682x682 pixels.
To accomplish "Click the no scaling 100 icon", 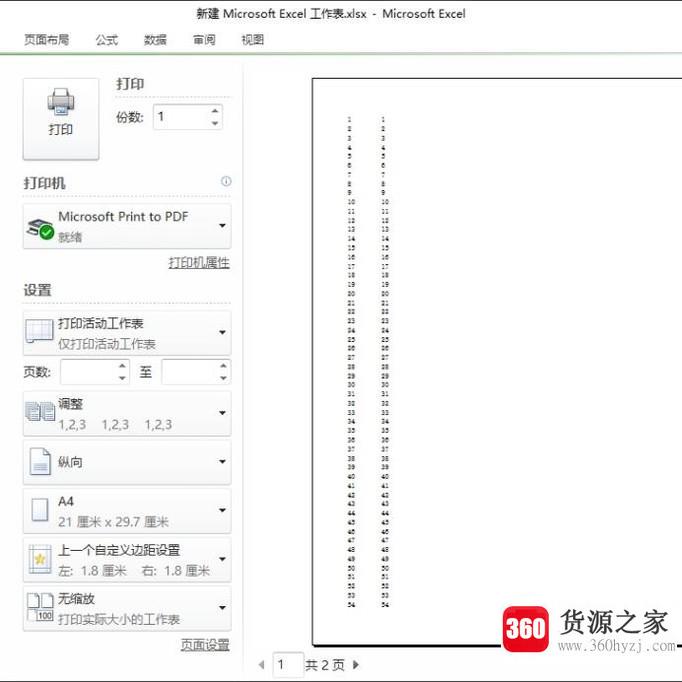I will 40,607.
